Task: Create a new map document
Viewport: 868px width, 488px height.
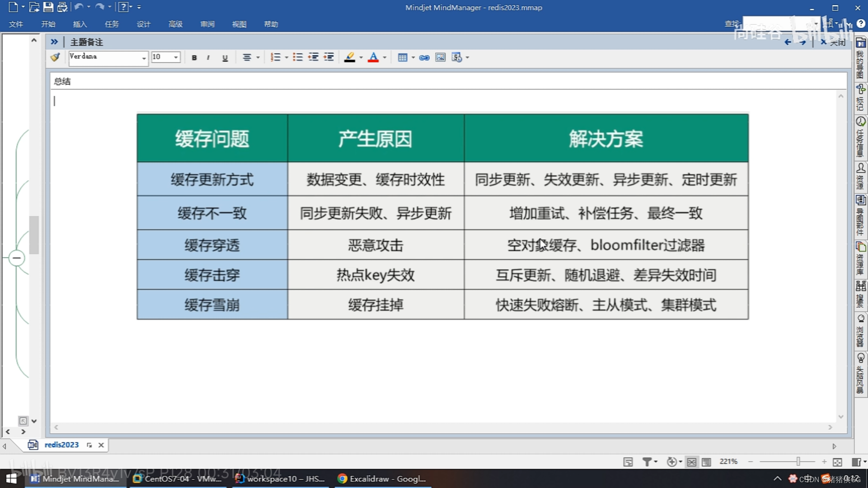Action: point(13,7)
